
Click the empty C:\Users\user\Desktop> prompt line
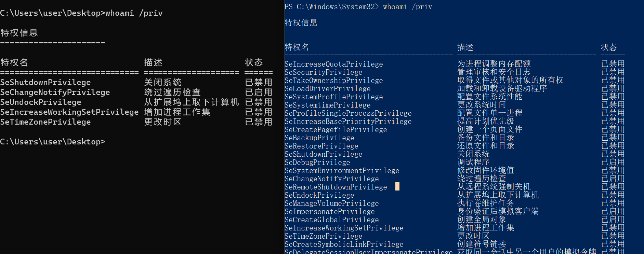[53, 142]
